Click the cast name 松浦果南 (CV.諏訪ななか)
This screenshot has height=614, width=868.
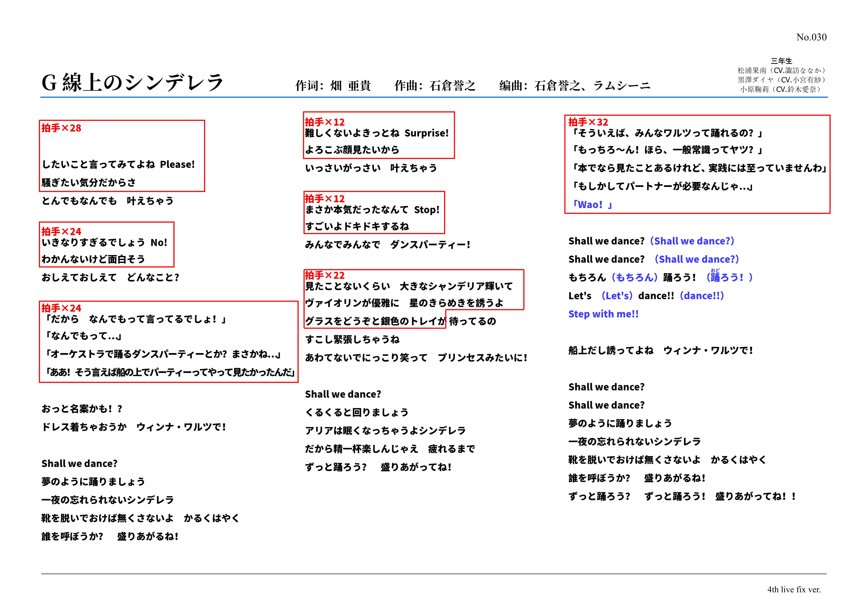[x=781, y=70]
